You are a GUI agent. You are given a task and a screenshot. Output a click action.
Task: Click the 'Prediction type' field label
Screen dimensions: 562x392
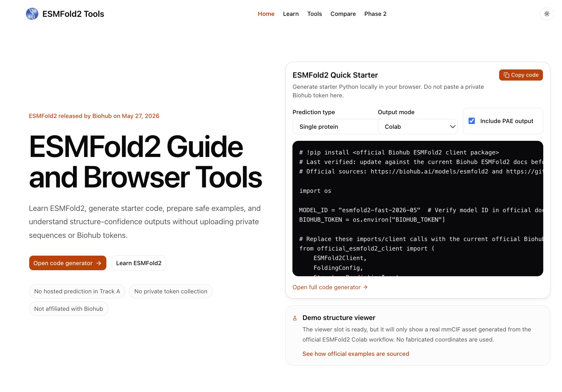pyautogui.click(x=314, y=112)
